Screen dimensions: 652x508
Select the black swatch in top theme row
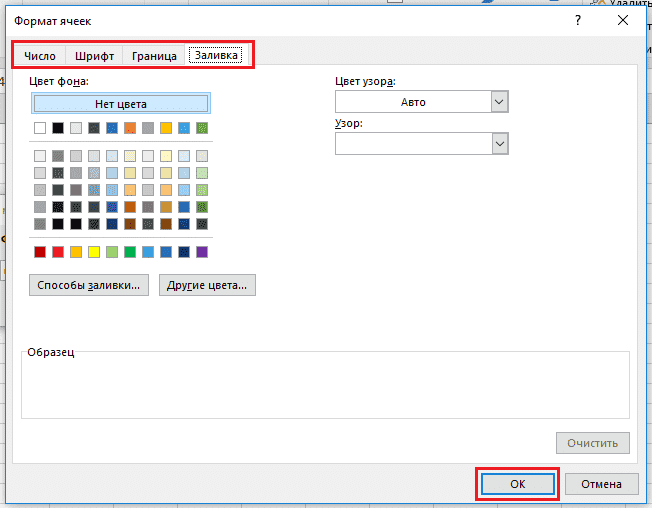pyautogui.click(x=58, y=127)
